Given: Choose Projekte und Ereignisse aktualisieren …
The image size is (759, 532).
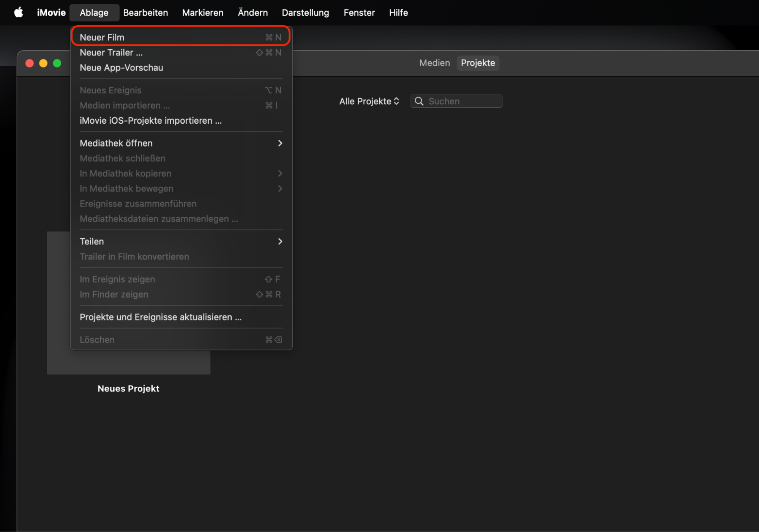Looking at the screenshot, I should (x=181, y=317).
